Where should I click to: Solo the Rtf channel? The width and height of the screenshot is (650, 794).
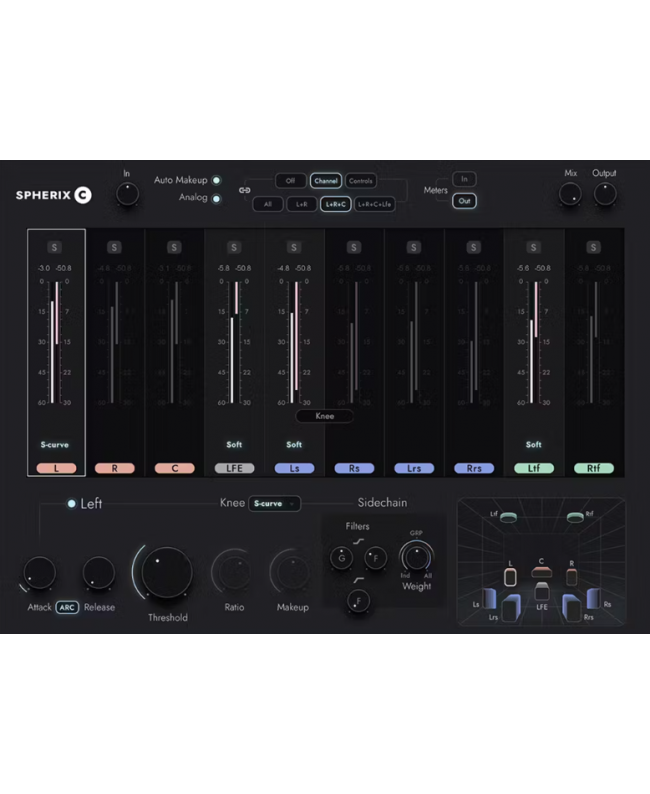coord(593,247)
